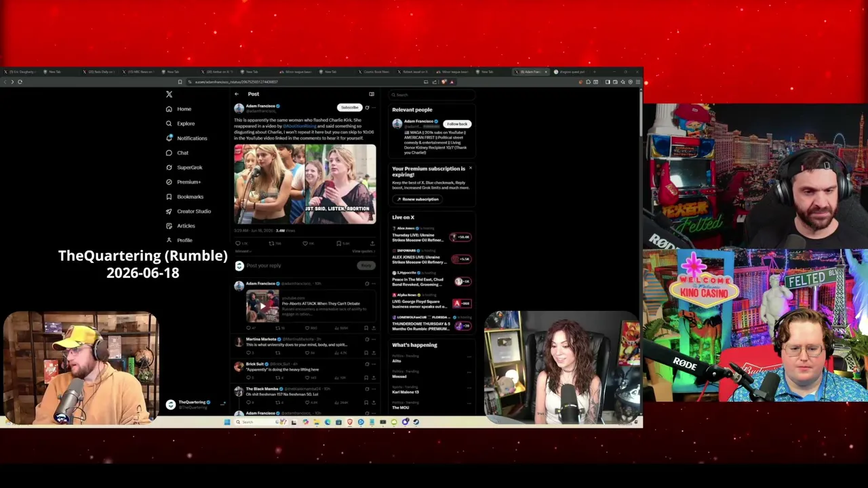The width and height of the screenshot is (868, 488).
Task: Open the Alito trending topic
Action: click(x=397, y=361)
